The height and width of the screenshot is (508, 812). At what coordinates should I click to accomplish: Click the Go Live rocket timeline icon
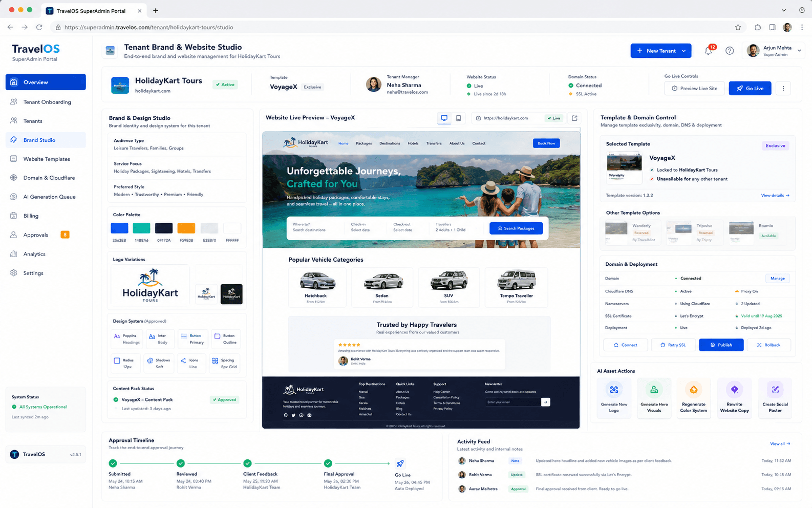coord(400,463)
